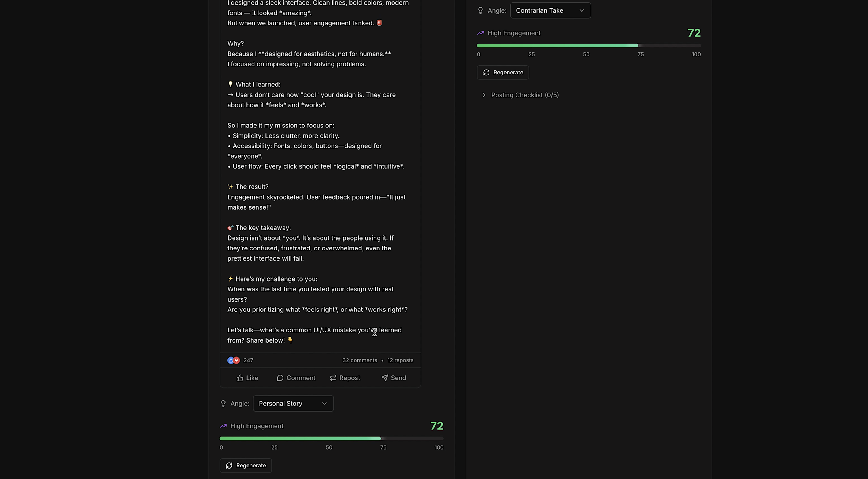The height and width of the screenshot is (479, 868).
Task: View the 12 reposts link
Action: pyautogui.click(x=400, y=360)
